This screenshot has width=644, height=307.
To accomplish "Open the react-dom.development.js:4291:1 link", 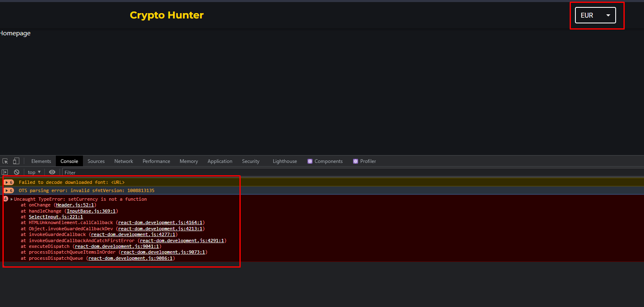I will [x=182, y=241].
